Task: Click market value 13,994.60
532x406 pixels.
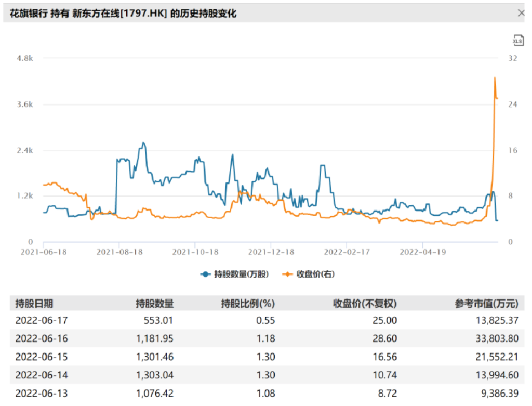Action: pos(497,375)
